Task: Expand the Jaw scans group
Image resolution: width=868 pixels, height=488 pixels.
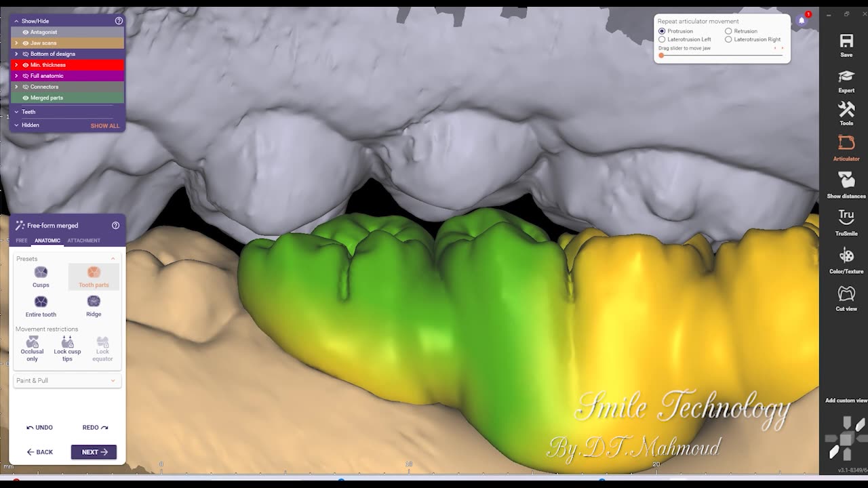Action: (x=16, y=43)
